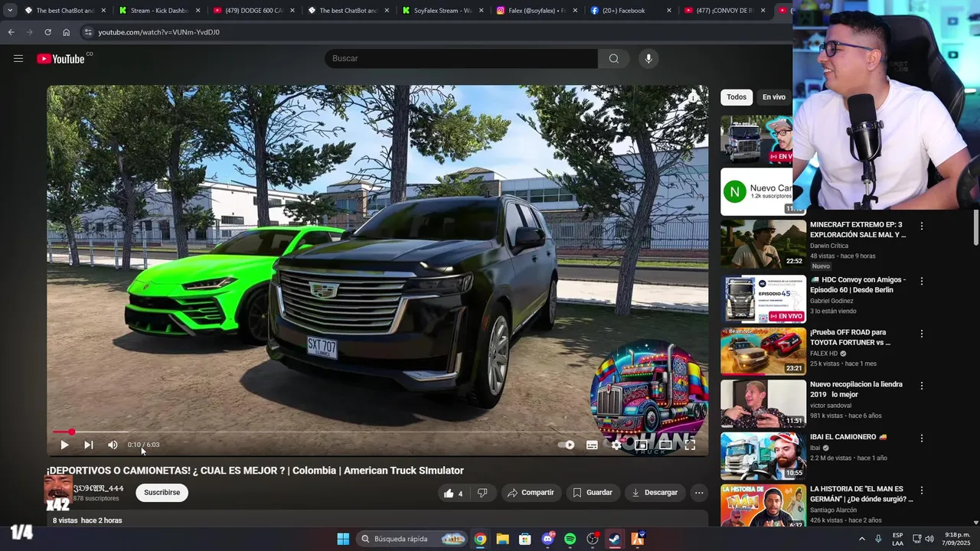Open the player settings gear
The image size is (980, 551).
(x=616, y=445)
